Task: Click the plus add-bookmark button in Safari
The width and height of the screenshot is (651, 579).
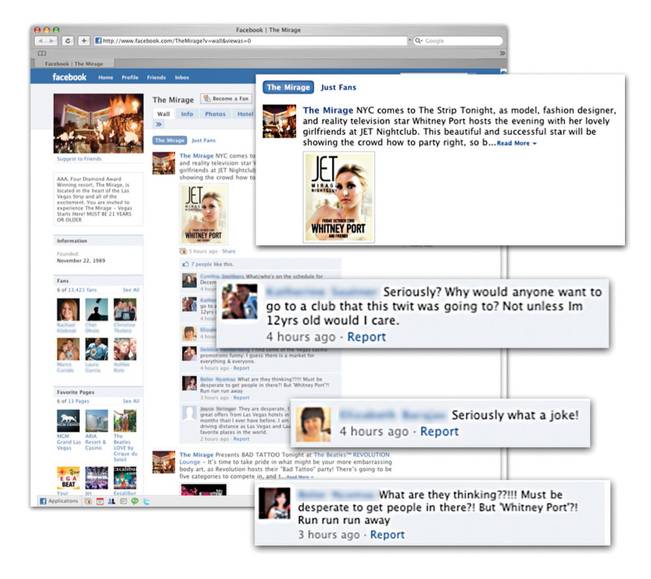Action: (x=83, y=41)
